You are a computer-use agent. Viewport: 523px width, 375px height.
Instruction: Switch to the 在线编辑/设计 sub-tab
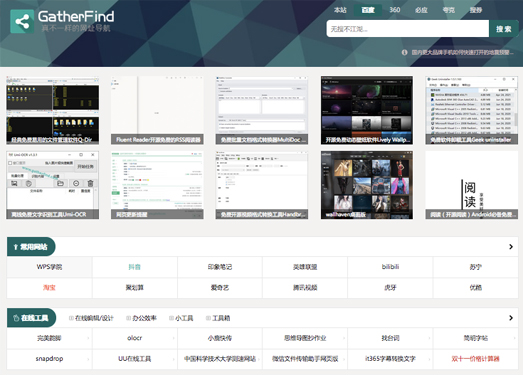pyautogui.click(x=91, y=318)
